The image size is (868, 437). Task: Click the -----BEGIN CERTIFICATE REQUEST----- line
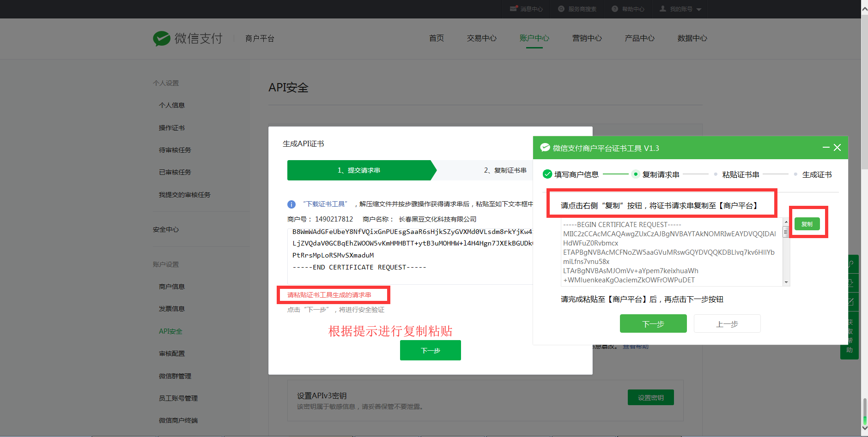point(622,225)
